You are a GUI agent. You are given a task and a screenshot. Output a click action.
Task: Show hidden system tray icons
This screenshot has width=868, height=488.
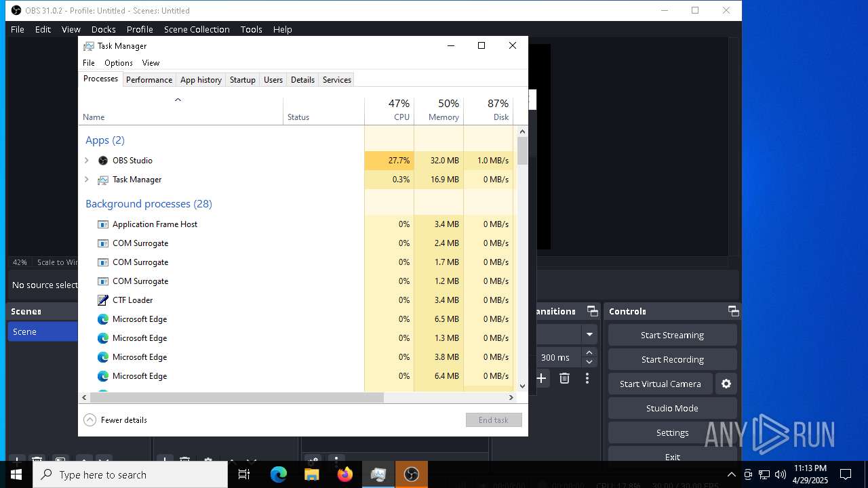(x=731, y=474)
